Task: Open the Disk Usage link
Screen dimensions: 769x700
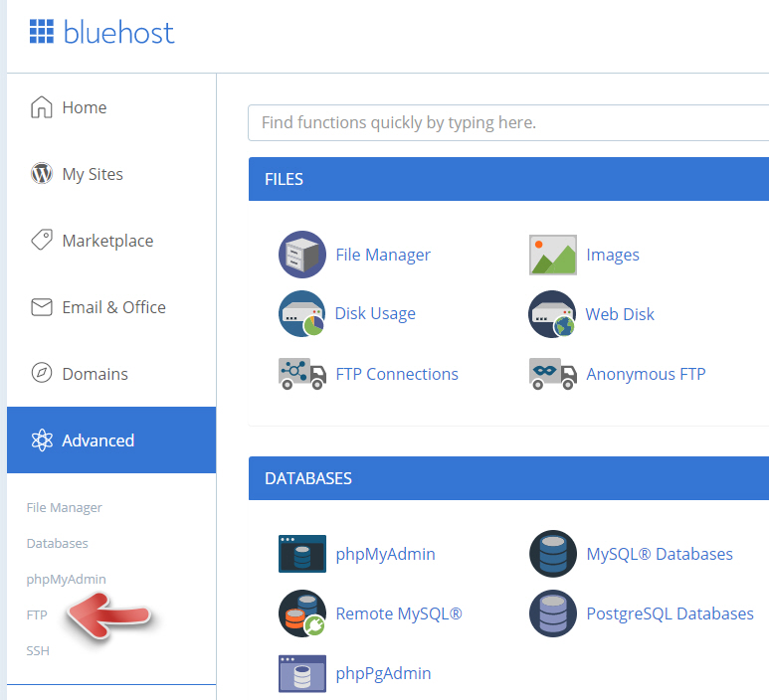Action: pyautogui.click(x=375, y=314)
